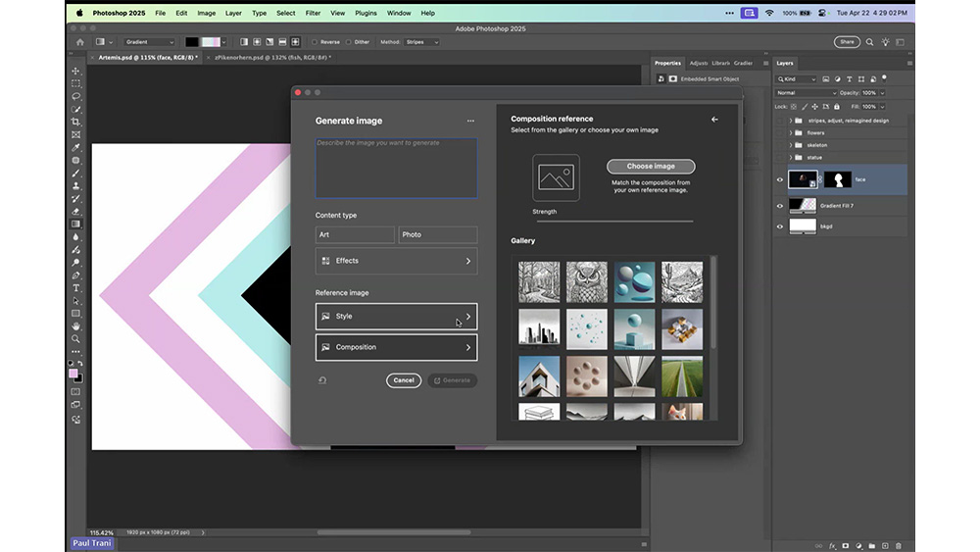Image resolution: width=980 pixels, height=552 pixels.
Task: Switch to the Adjustments panel tab
Action: tap(698, 63)
